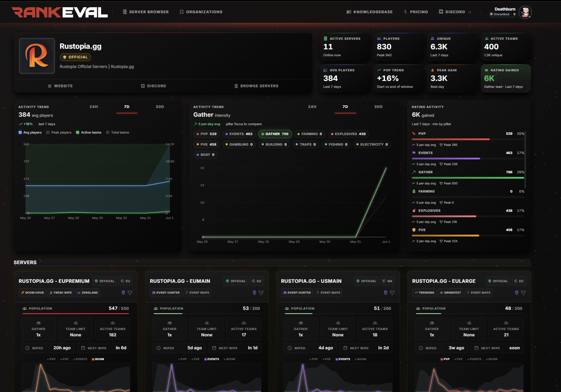561x392 pixels.
Task: Open the Discord link in top navigation
Action: (x=455, y=12)
